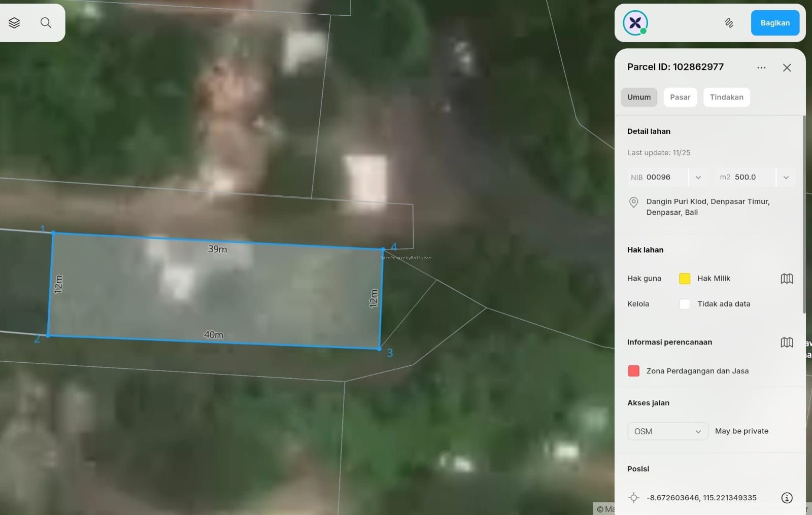Open map icon next to Hak Milik

(787, 279)
